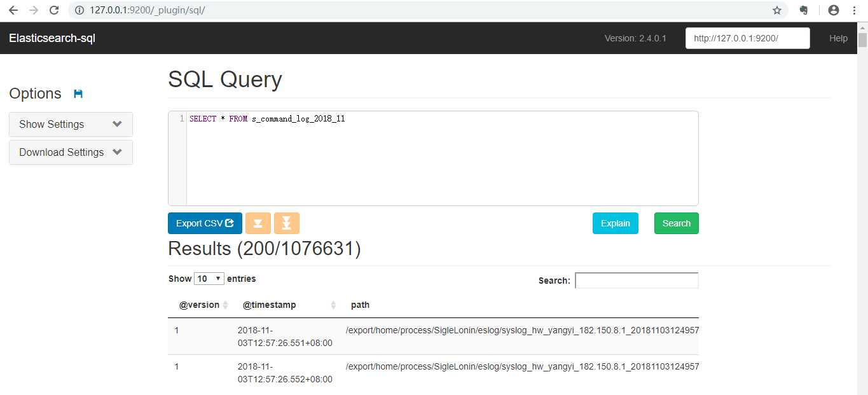
Task: Click the Explain button
Action: (615, 223)
